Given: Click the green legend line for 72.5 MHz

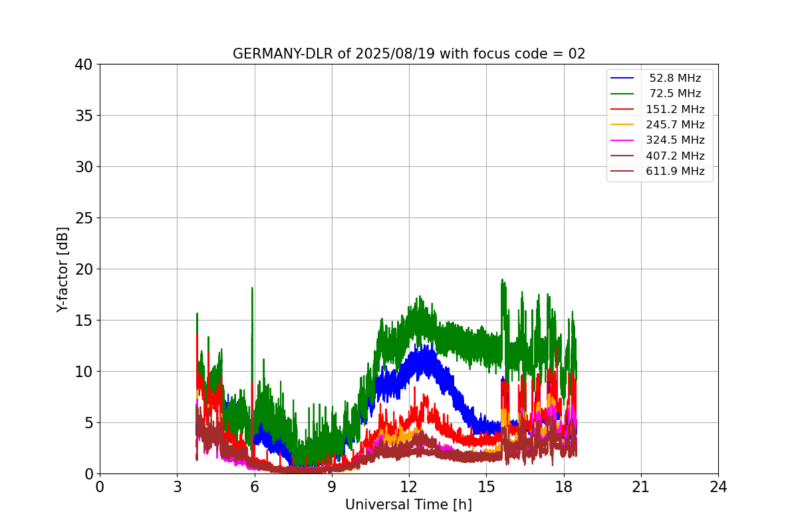Looking at the screenshot, I should click(x=622, y=94).
